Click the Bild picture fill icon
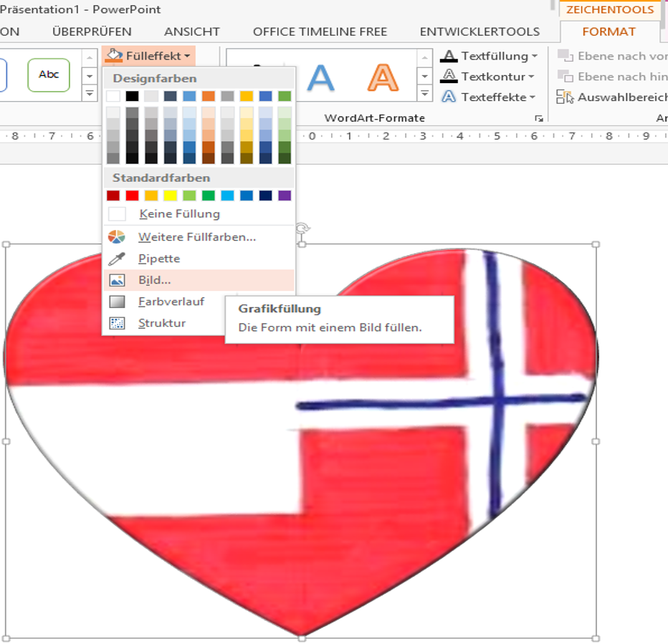The image size is (668, 644). click(116, 281)
